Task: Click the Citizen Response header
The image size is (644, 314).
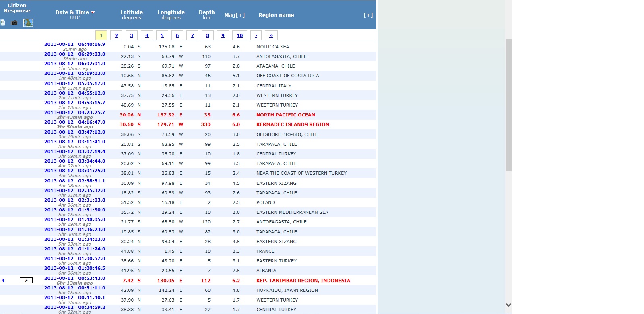Action: pos(17,8)
